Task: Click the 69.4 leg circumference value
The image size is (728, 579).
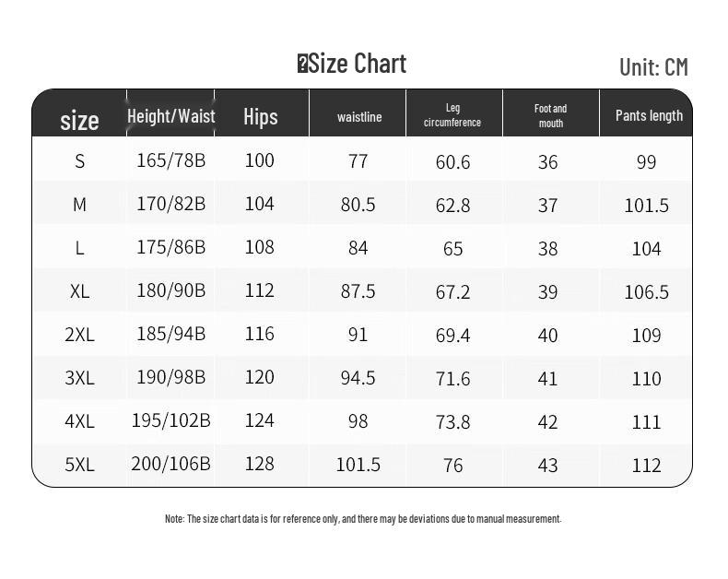Action: pyautogui.click(x=452, y=335)
